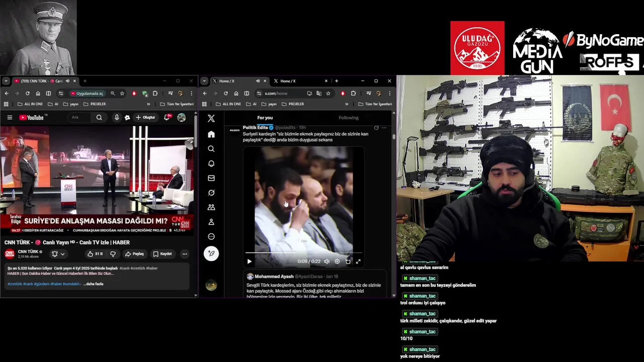The image size is (644, 362).
Task: Switch to the For you tab
Action: point(265,118)
